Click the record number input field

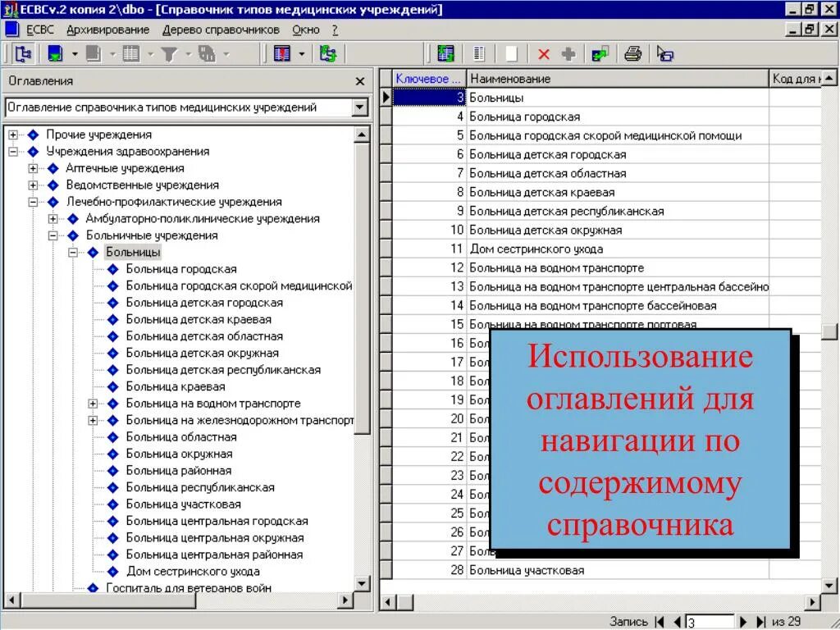coord(710,622)
